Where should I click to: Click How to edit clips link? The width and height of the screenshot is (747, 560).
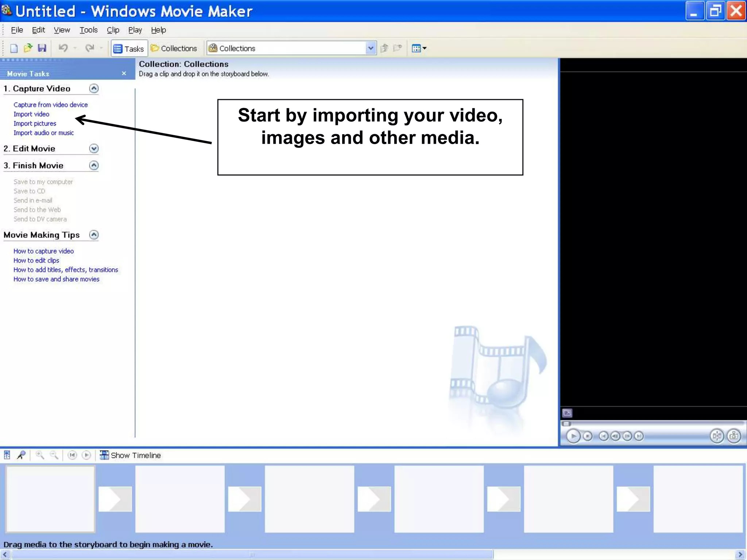pyautogui.click(x=36, y=260)
